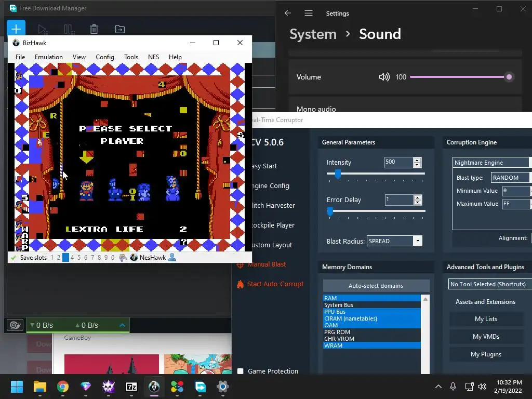Open Settings gear on taskbar
Viewport: 532px width, 399px height.
[x=223, y=387]
